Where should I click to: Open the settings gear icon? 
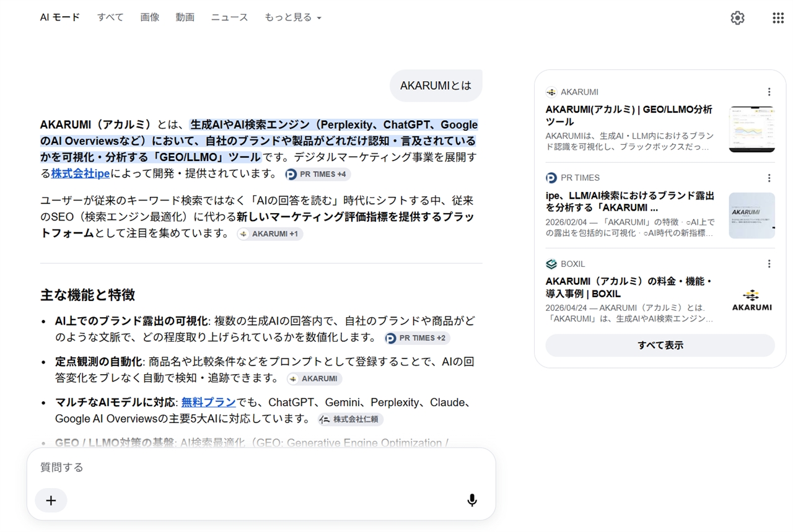click(737, 18)
